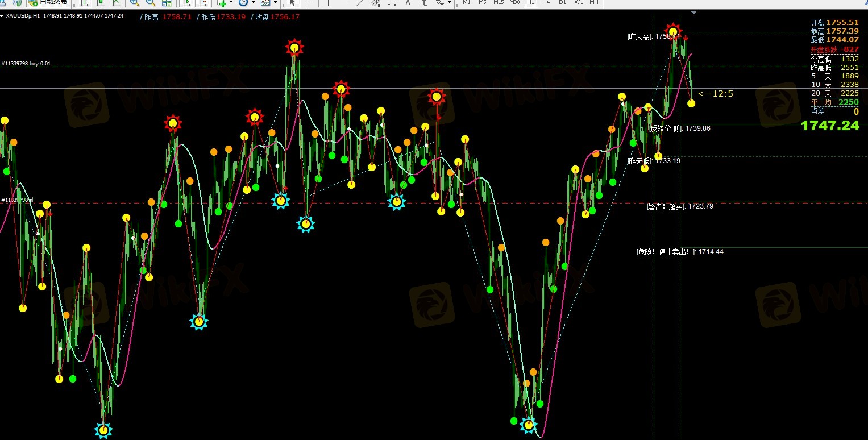Image resolution: width=868 pixels, height=440 pixels.
Task: Open the add indicator dropdown arrow
Action: [231, 3]
